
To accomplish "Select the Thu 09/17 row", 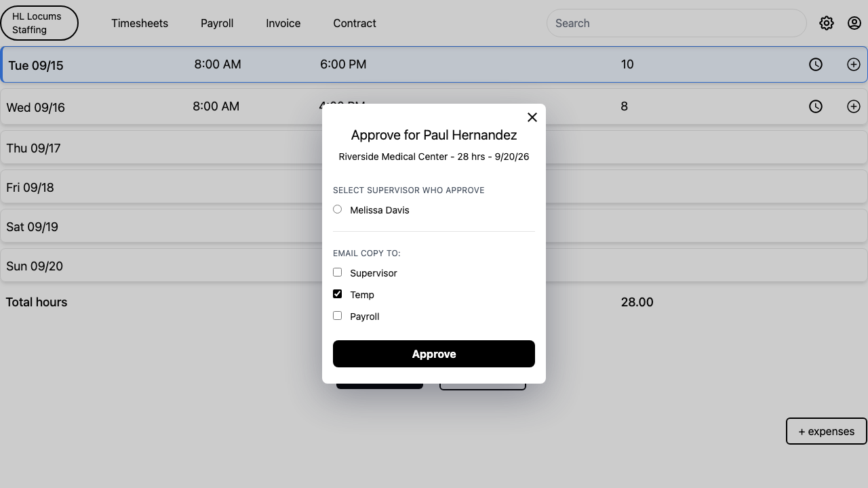I will [434, 148].
